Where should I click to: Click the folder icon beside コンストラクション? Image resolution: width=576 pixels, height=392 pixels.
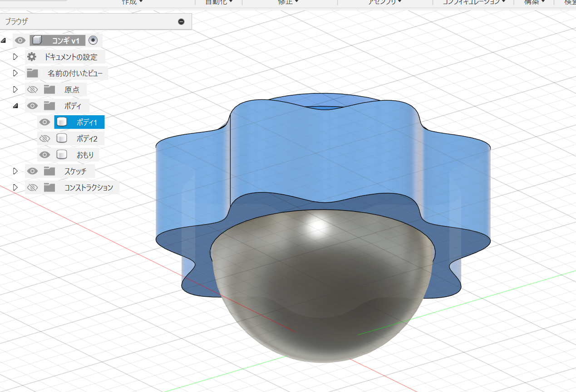point(49,187)
